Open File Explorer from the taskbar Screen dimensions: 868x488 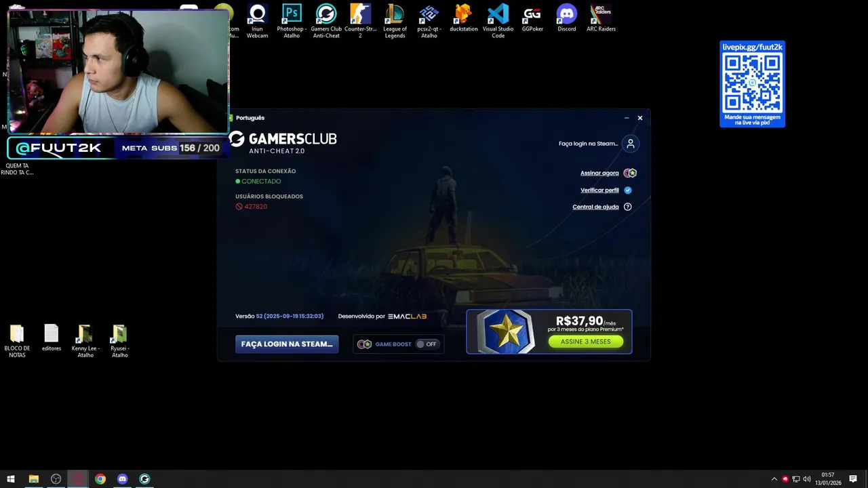click(x=33, y=479)
